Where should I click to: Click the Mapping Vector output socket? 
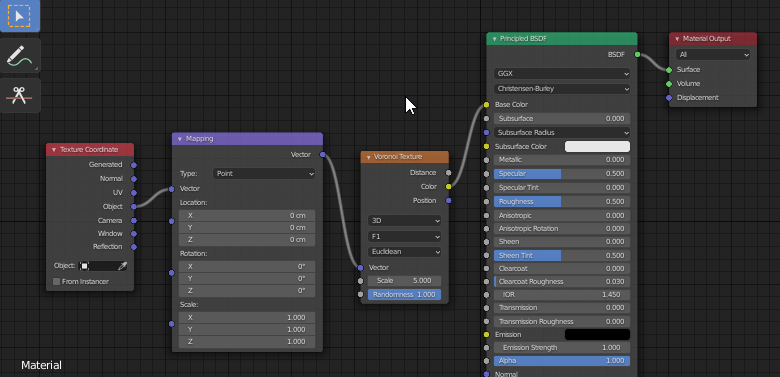[x=323, y=155]
